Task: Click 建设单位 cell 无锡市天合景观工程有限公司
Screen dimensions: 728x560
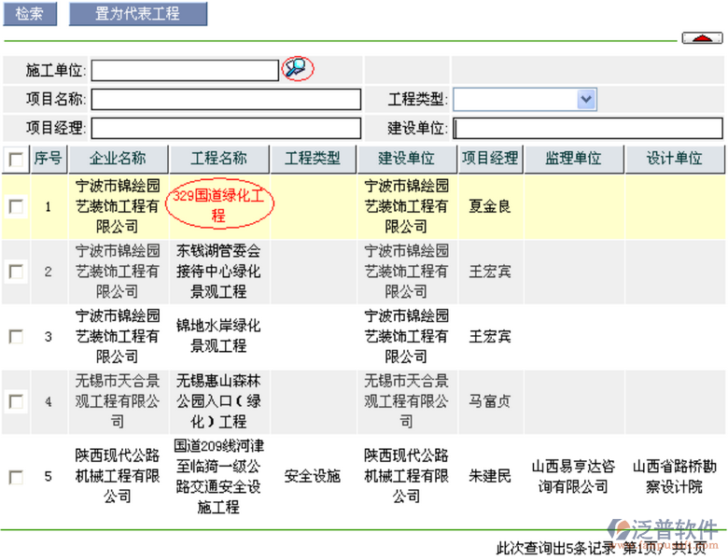Action: (x=407, y=401)
